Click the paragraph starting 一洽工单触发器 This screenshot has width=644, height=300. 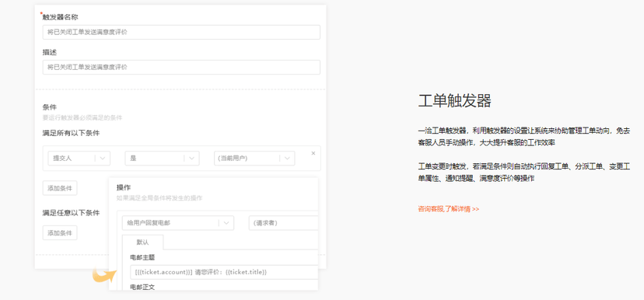click(524, 137)
